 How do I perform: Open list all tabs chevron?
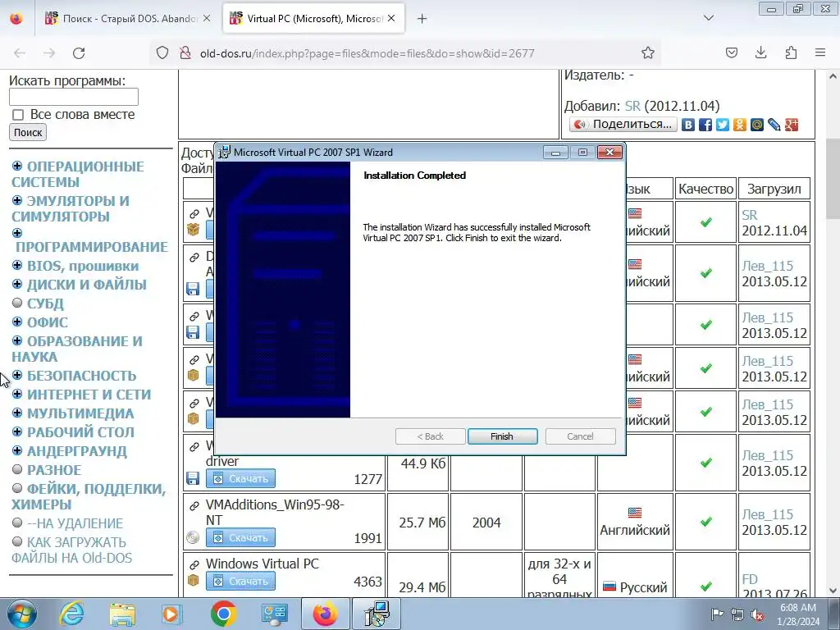708,18
